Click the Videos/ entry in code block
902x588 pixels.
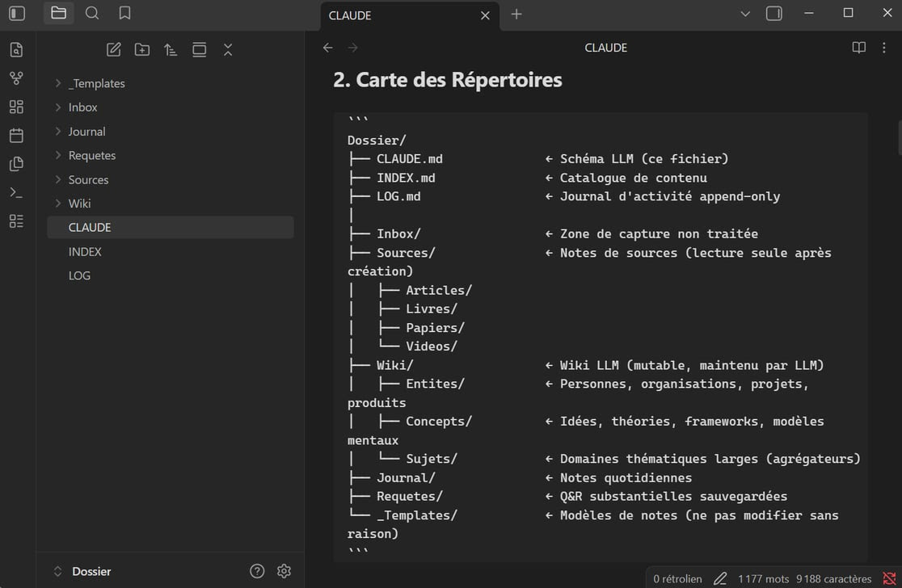(432, 346)
